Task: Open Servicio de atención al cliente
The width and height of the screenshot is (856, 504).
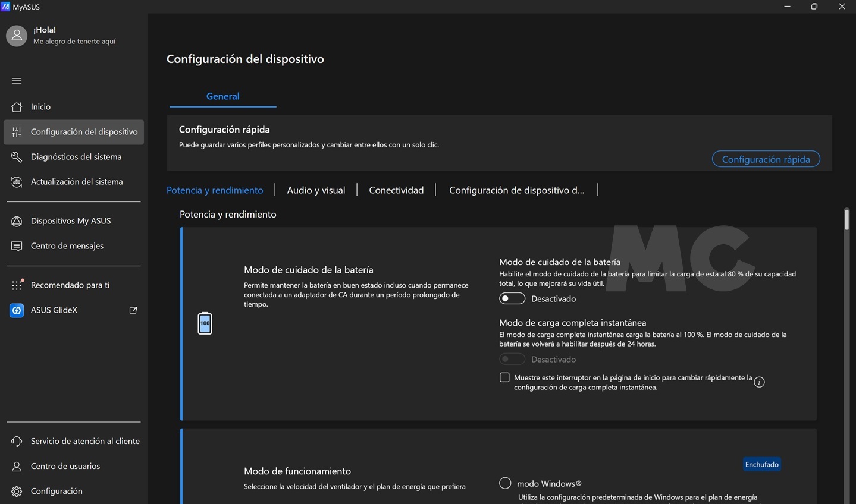Action: tap(74, 441)
